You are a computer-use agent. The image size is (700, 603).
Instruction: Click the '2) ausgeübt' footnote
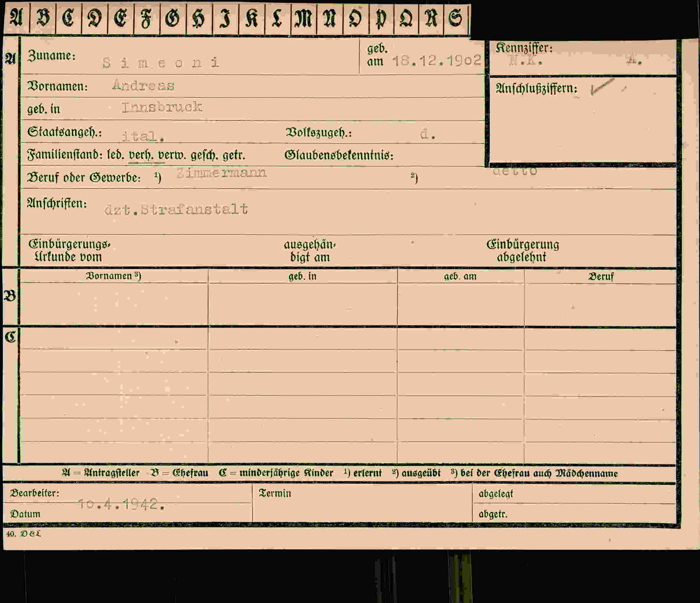[416, 473]
